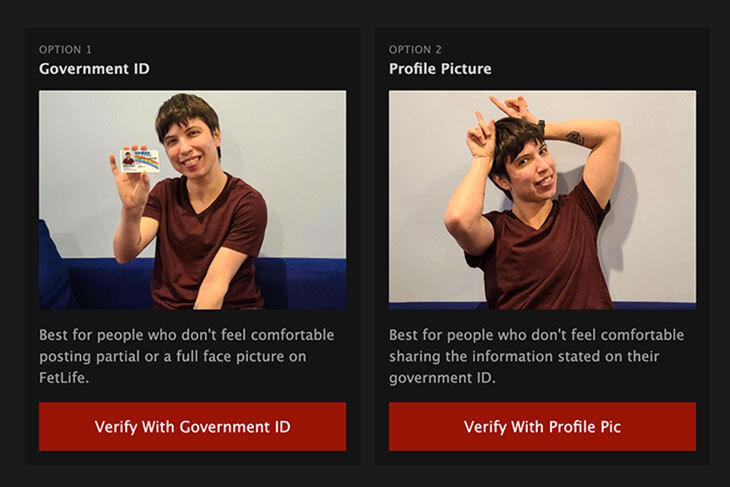Click the wristwatch in the Profile Picture photo

tap(541, 127)
